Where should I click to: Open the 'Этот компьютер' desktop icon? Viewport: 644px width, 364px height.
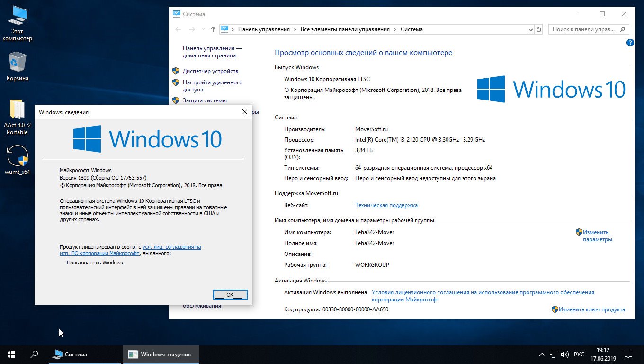pyautogui.click(x=17, y=24)
